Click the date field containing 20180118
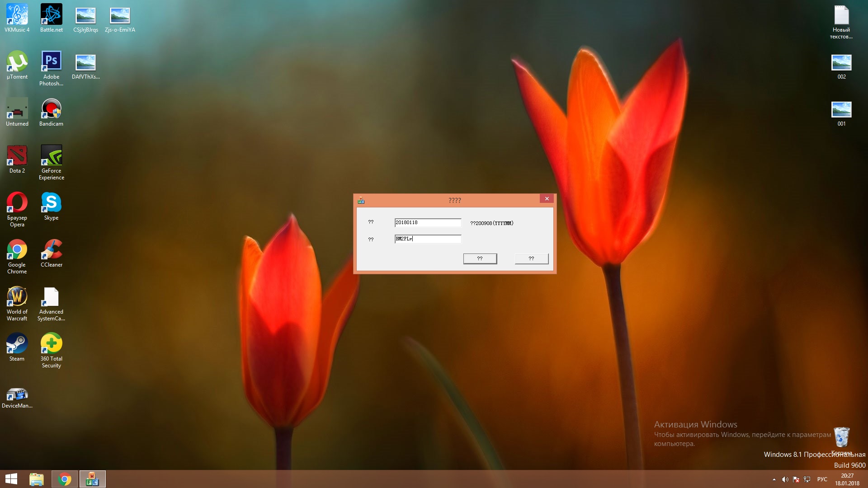 click(x=427, y=223)
